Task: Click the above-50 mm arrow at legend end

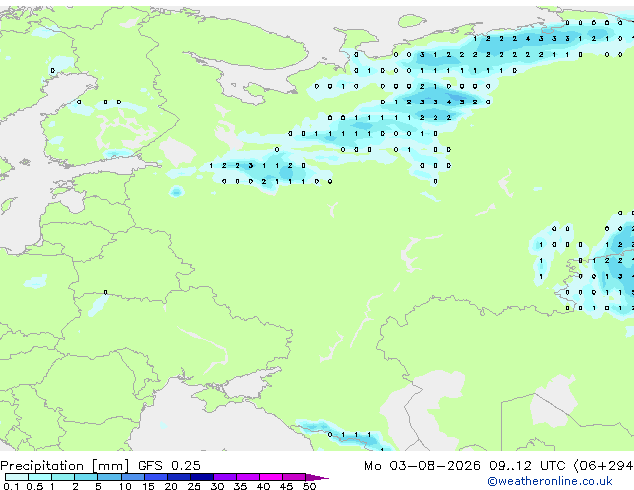Action: point(317,477)
